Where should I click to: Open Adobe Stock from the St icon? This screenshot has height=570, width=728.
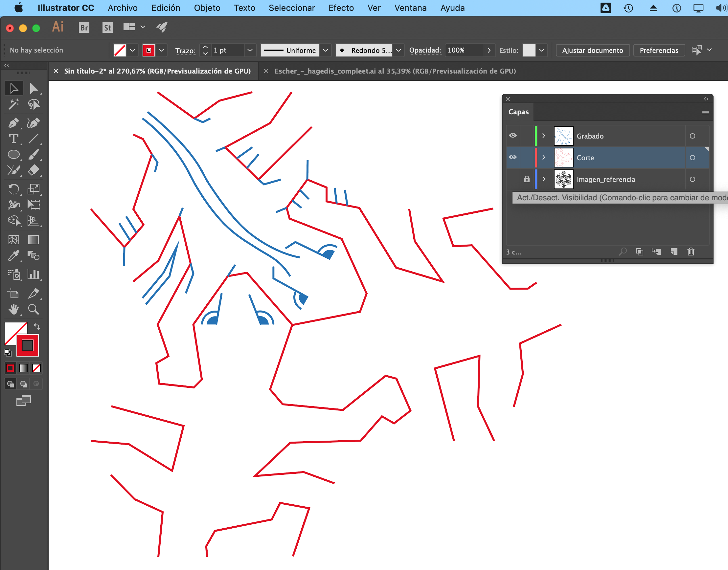107,27
